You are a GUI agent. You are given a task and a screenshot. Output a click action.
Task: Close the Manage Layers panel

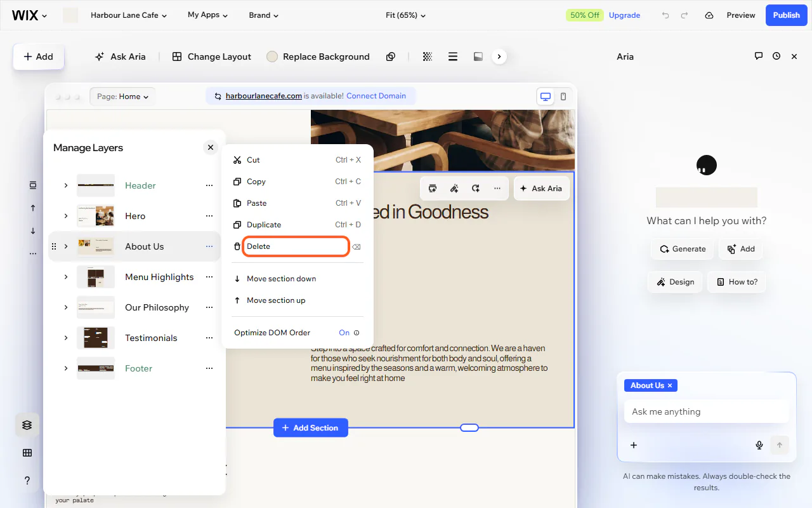[211, 147]
